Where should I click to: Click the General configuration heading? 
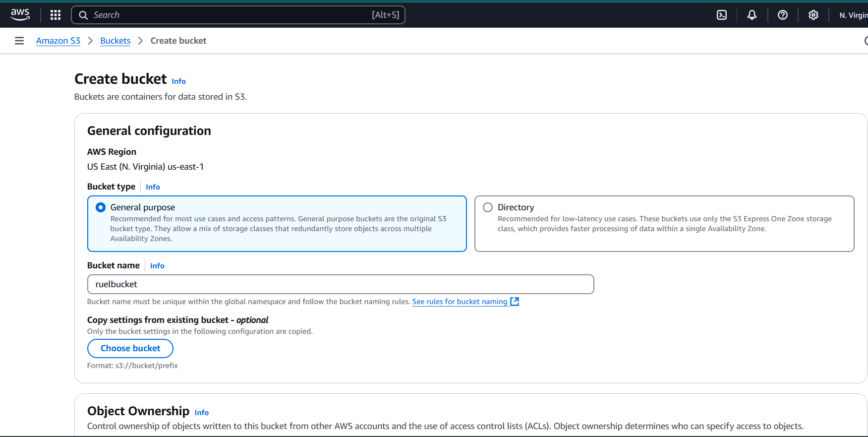click(x=149, y=131)
